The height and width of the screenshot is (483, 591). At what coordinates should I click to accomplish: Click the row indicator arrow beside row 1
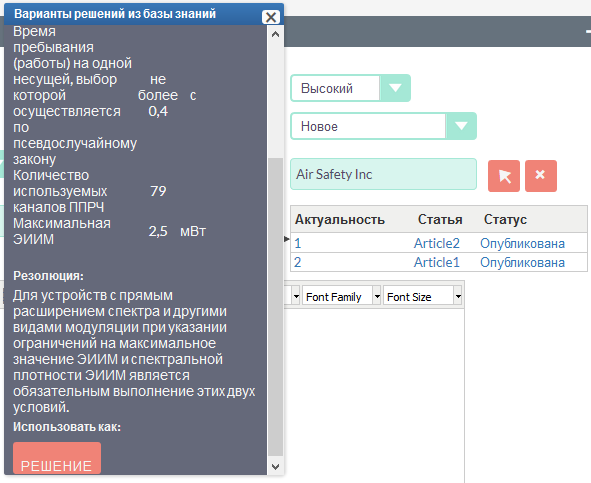point(286,239)
